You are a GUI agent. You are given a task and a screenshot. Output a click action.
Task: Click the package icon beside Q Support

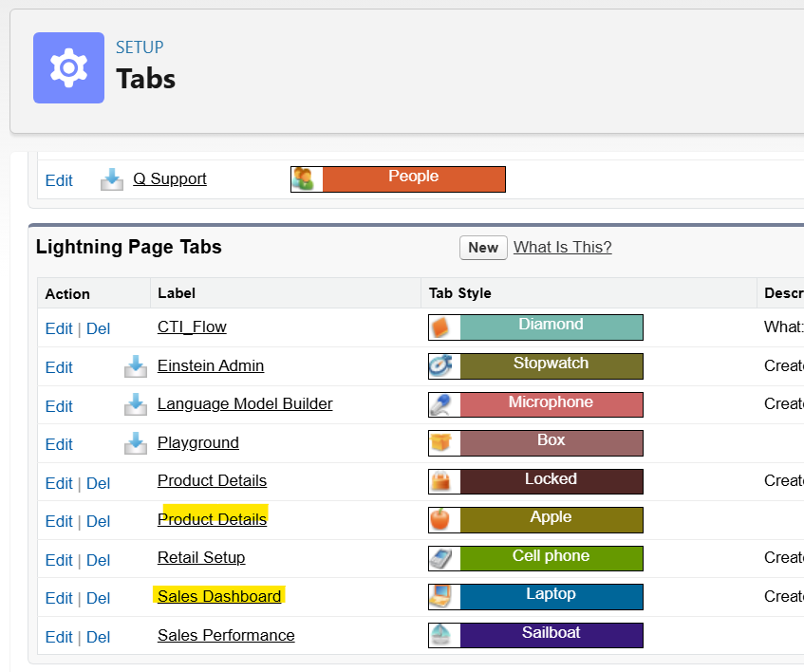point(112,179)
